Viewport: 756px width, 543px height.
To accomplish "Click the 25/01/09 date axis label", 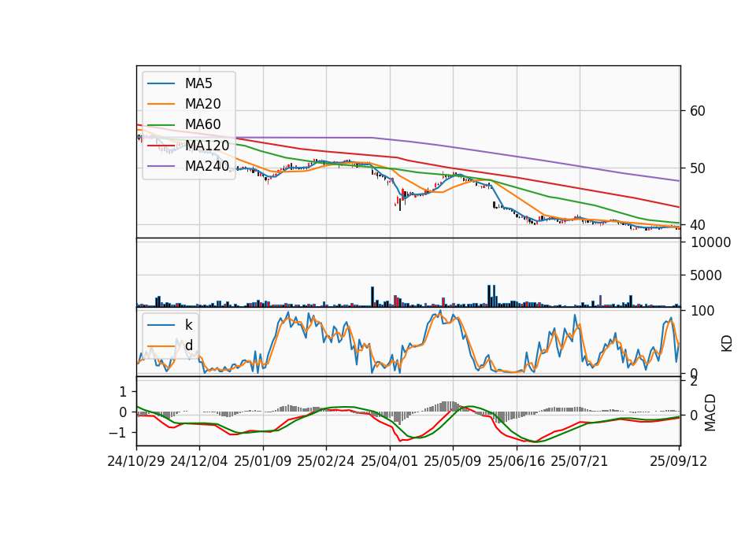I will 263,461.
